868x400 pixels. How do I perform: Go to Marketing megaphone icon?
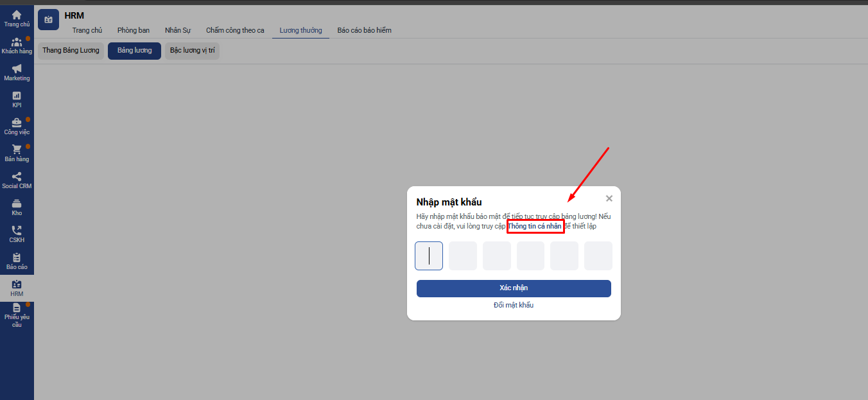pyautogui.click(x=17, y=69)
